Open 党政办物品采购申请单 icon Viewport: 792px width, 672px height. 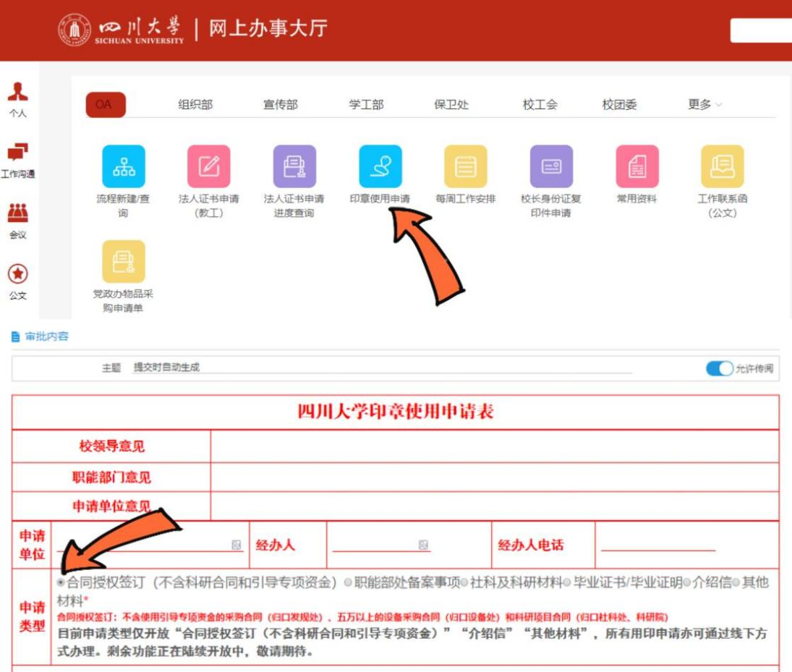(123, 262)
